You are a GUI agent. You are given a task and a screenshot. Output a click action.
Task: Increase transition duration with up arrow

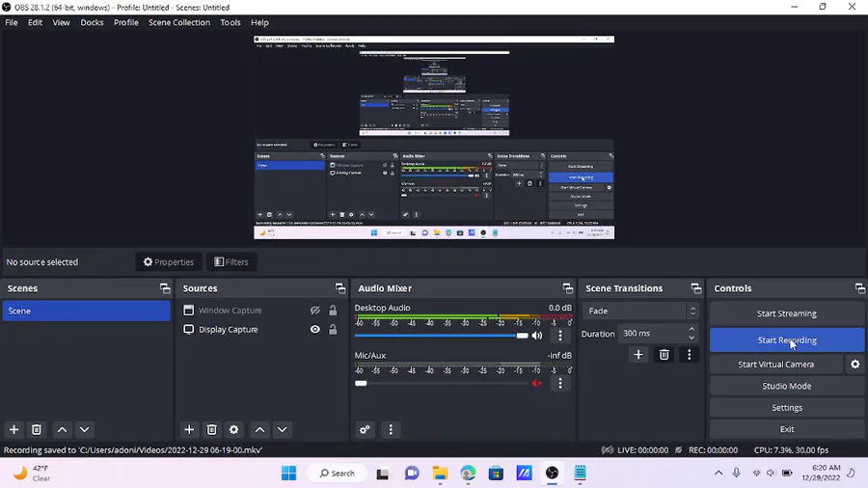pos(692,329)
